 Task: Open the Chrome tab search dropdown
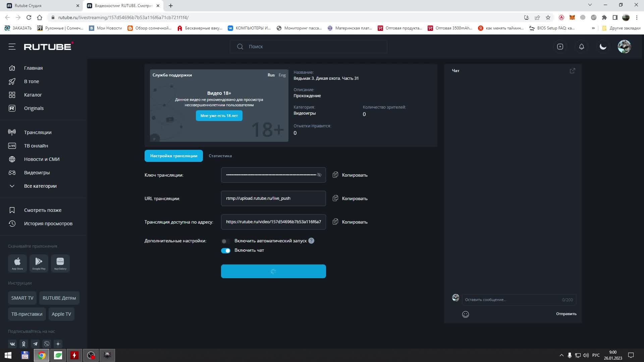coord(590,5)
